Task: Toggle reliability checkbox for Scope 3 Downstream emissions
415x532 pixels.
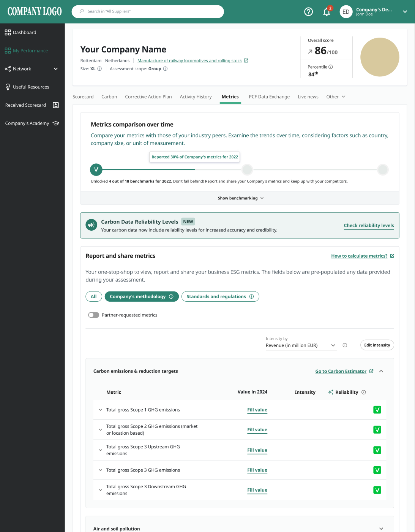Action: [x=377, y=490]
